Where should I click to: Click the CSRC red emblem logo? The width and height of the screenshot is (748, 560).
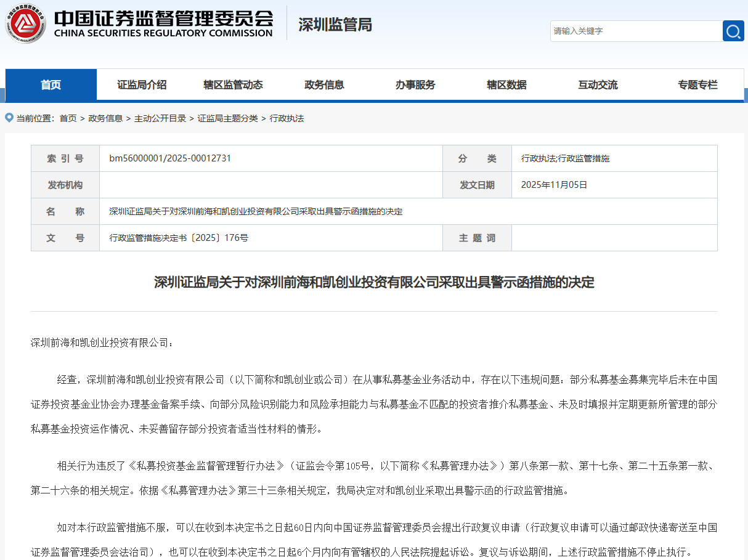coord(26,25)
